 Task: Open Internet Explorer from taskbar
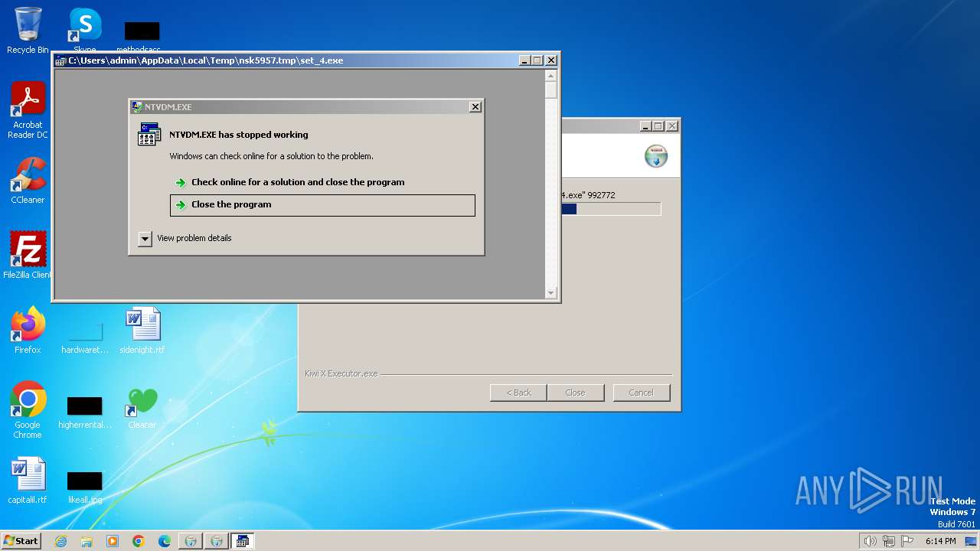click(x=60, y=541)
